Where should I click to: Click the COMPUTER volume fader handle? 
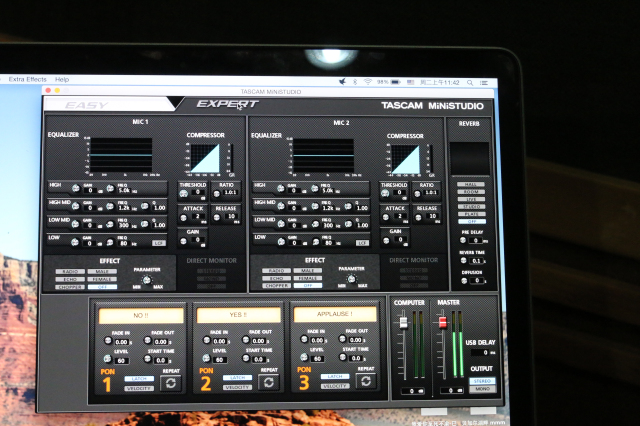coord(403,322)
